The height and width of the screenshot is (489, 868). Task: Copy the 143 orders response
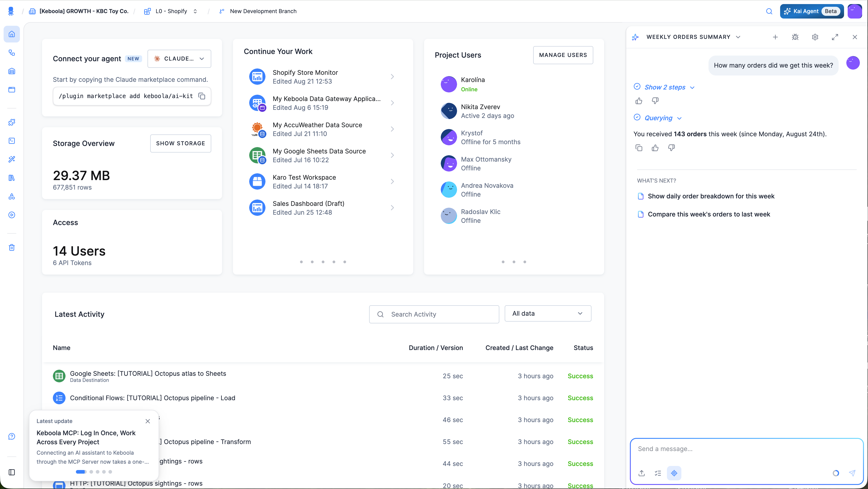pos(639,148)
